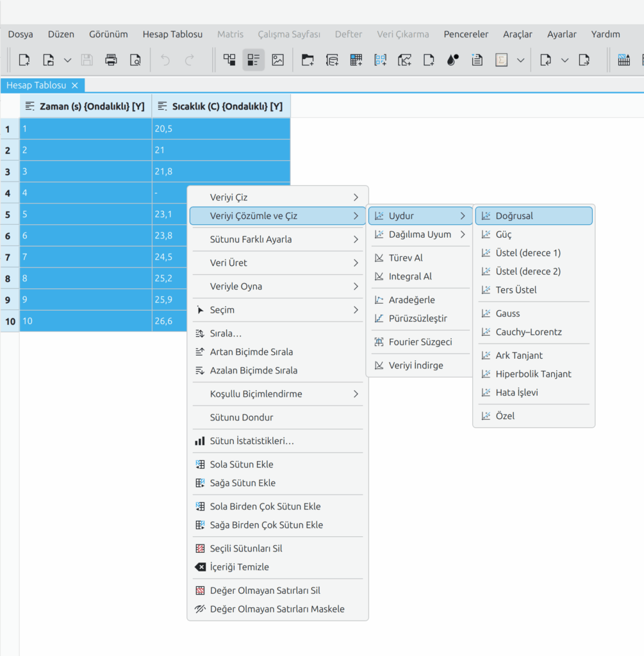Expand the Koşullu Biçimlendirme submenu
The height and width of the screenshot is (656, 644).
(x=278, y=394)
